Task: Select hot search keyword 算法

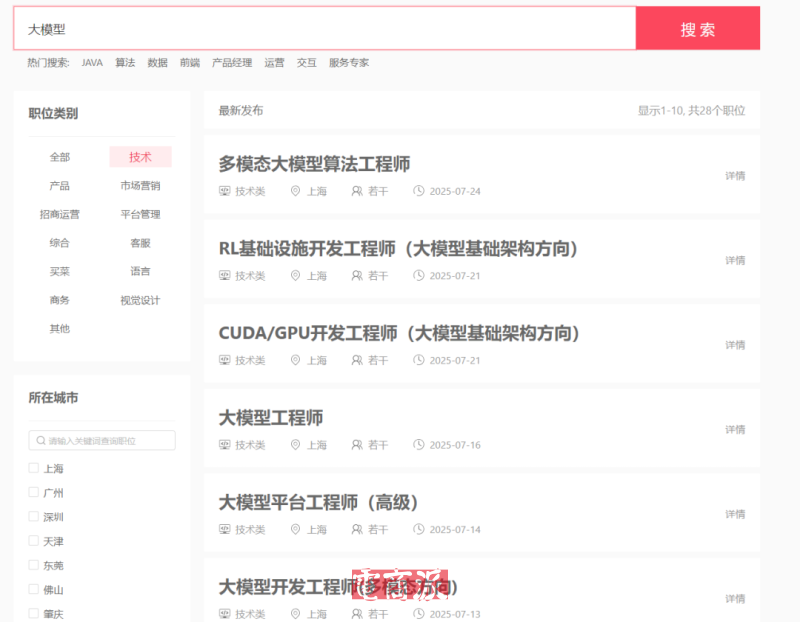Action: coord(125,63)
